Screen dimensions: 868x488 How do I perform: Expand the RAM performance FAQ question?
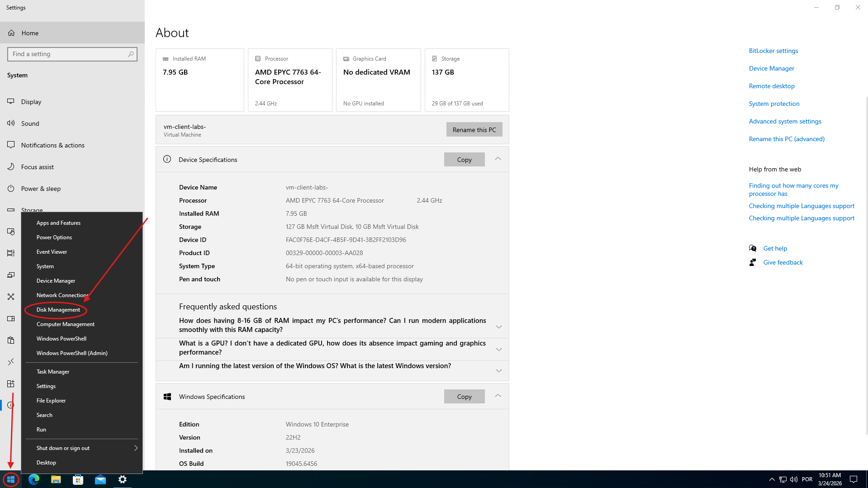pyautogui.click(x=498, y=327)
